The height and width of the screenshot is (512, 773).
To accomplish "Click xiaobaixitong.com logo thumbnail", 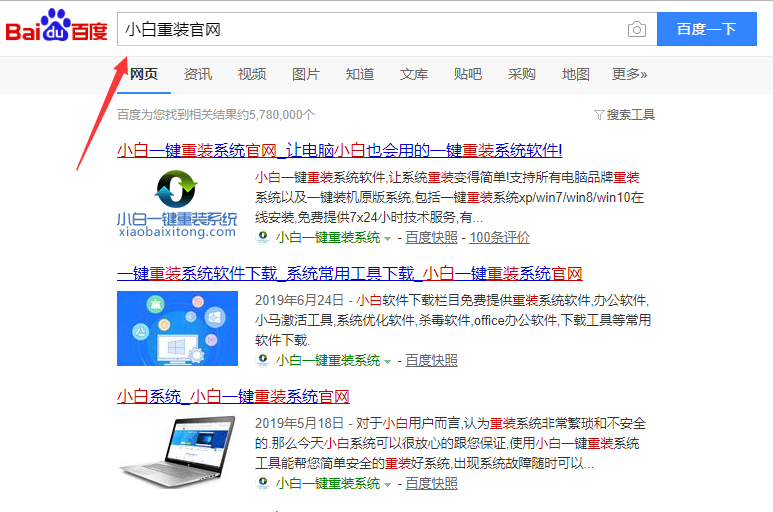I will tap(177, 204).
